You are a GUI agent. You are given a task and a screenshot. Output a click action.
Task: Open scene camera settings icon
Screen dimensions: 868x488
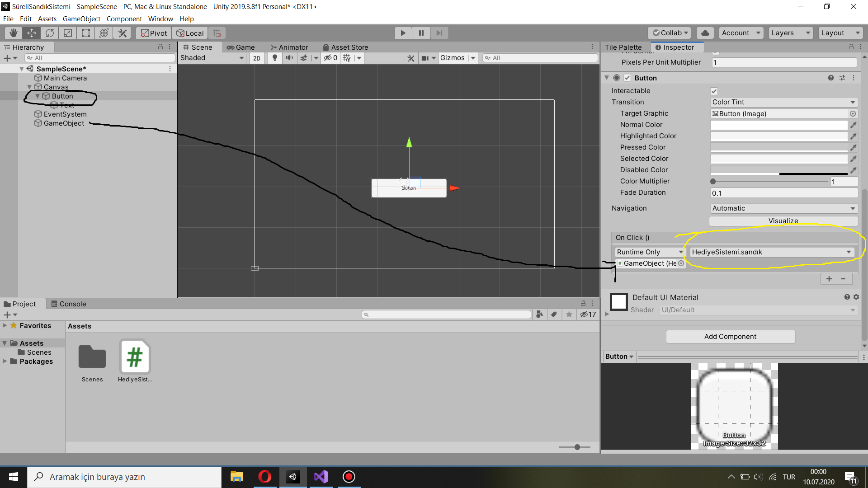[x=425, y=58]
